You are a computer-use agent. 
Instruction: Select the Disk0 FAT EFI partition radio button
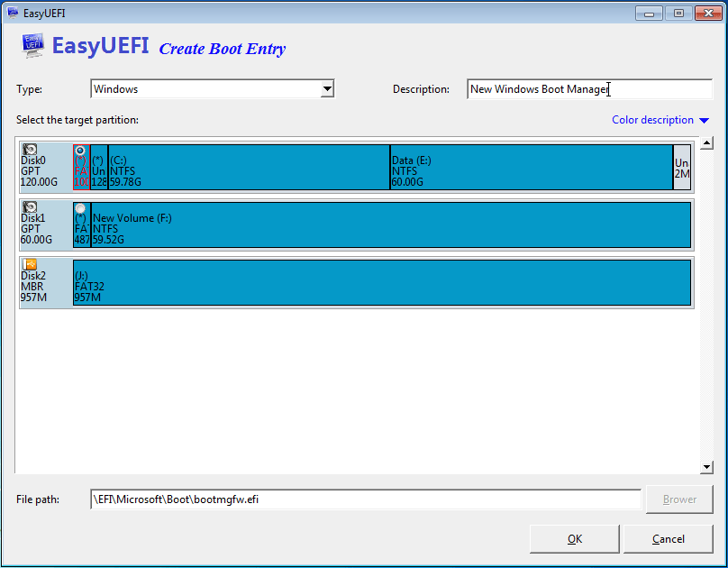[80, 151]
